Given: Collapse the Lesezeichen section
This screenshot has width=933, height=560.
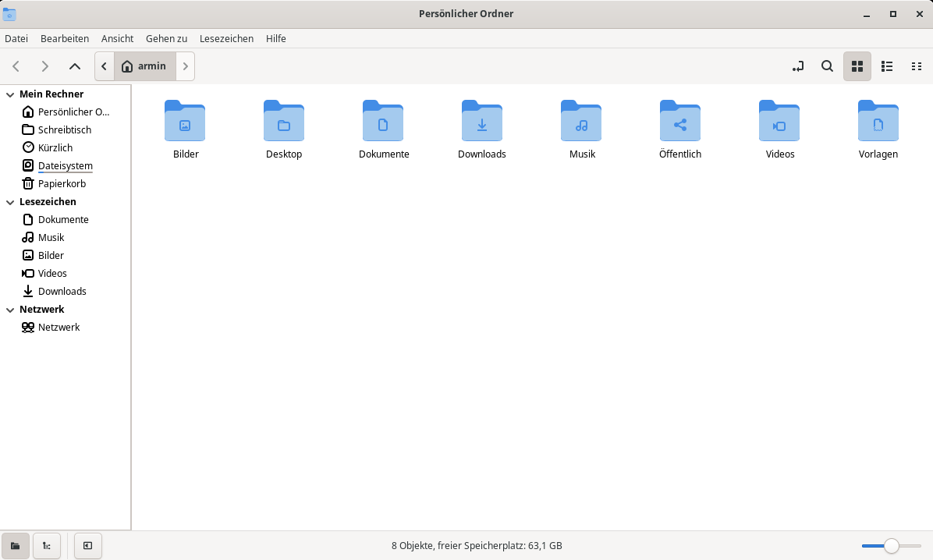Looking at the screenshot, I should point(10,202).
